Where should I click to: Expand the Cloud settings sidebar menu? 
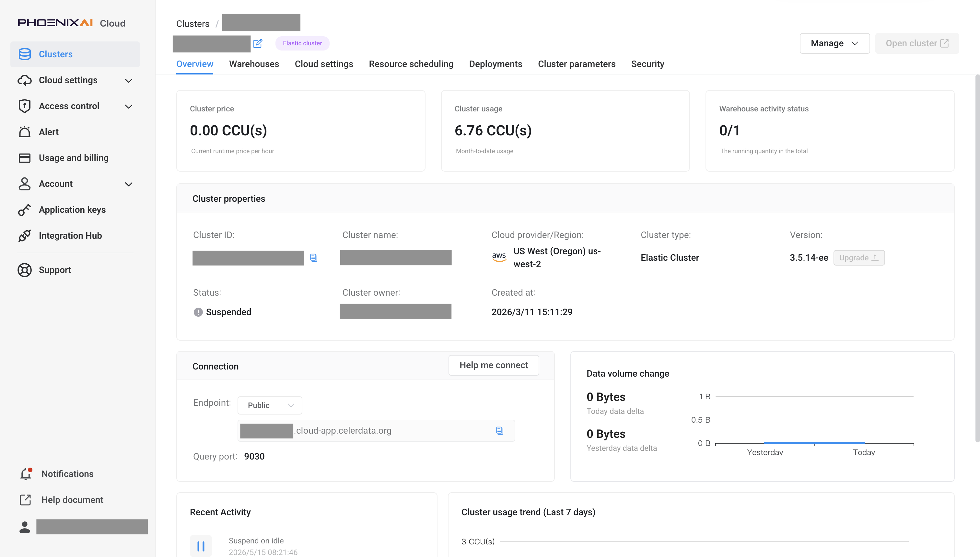[129, 80]
